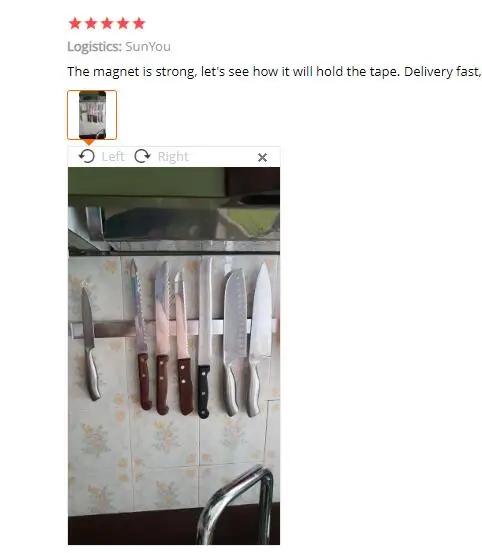Screen dimensions: 482x553
Task: Click the clockwise rotate arrow icon
Action: pos(142,156)
